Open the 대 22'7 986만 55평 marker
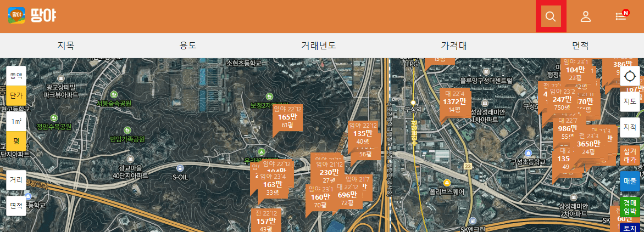Screen dimensions: 644x232 click(568, 129)
